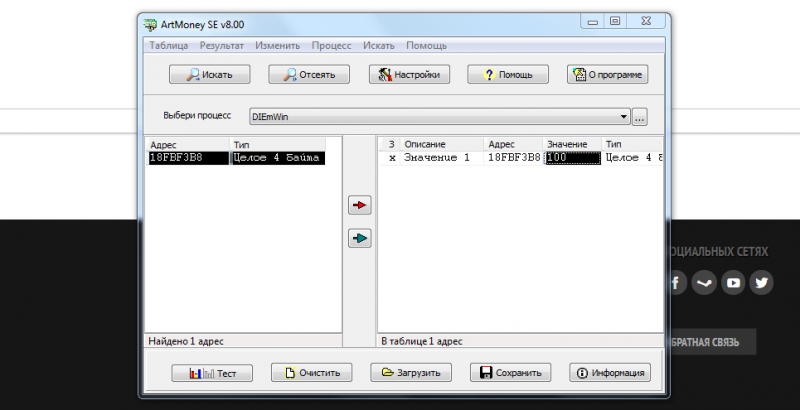
Task: Open Настройки settings button
Action: [x=409, y=74]
